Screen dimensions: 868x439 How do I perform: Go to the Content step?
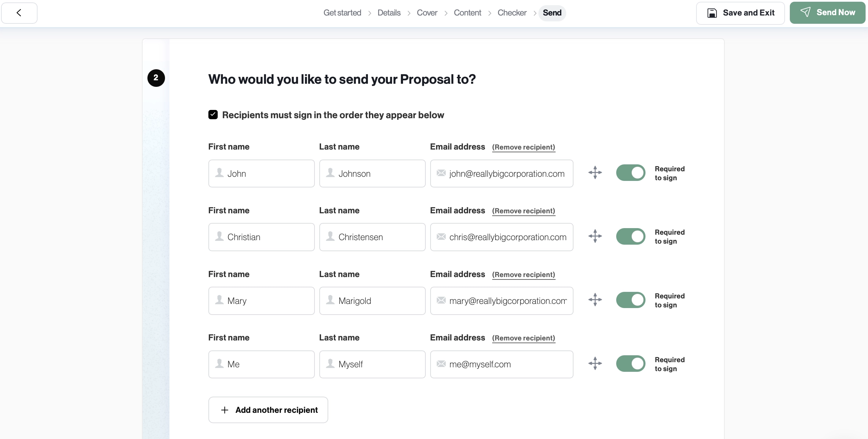(467, 13)
